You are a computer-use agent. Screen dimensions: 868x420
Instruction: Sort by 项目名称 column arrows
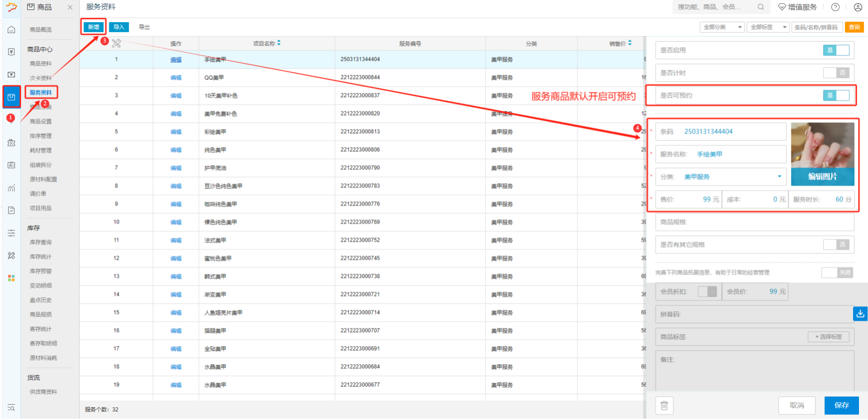279,43
